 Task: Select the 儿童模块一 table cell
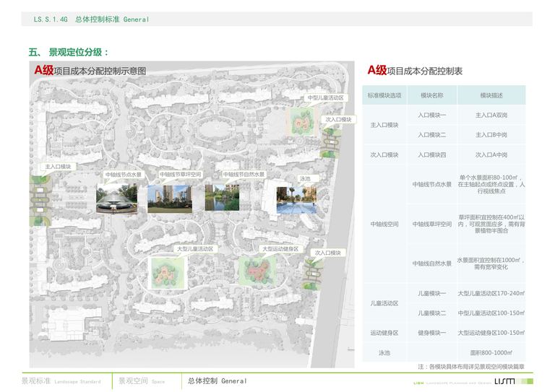pos(432,293)
